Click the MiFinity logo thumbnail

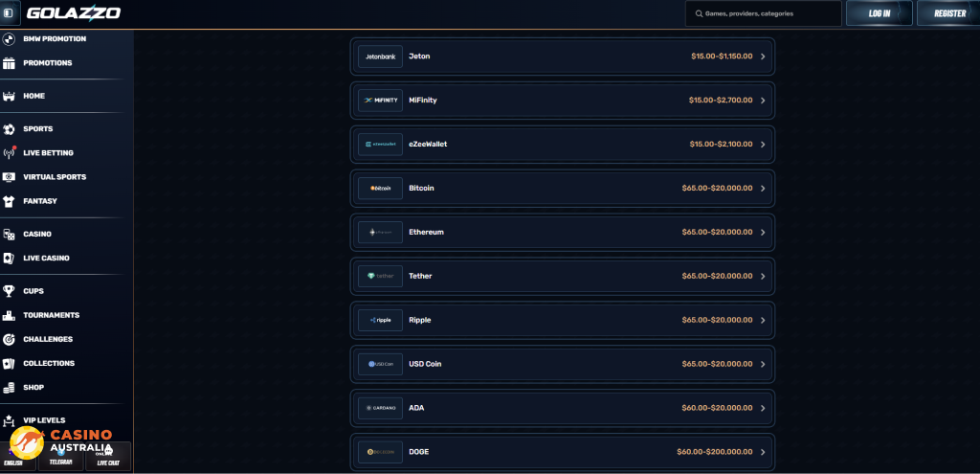click(x=380, y=100)
